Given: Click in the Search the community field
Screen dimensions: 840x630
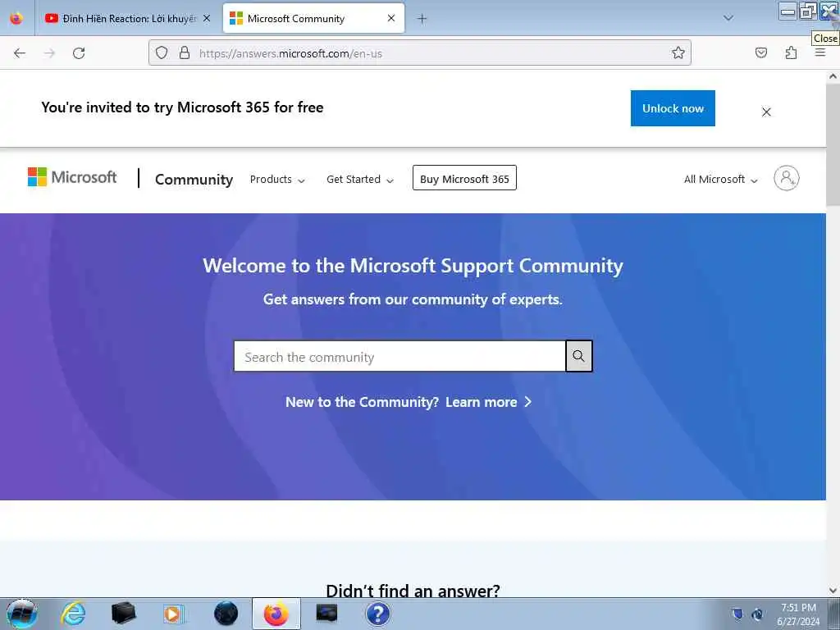Looking at the screenshot, I should pos(399,356).
